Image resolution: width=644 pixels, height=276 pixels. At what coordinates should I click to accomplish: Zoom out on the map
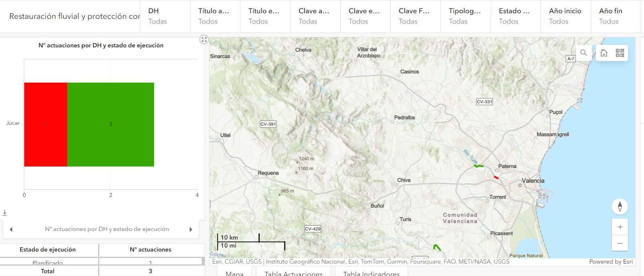[x=620, y=243]
